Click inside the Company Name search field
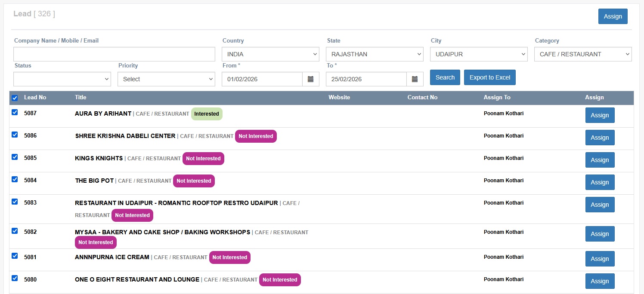 tap(114, 54)
